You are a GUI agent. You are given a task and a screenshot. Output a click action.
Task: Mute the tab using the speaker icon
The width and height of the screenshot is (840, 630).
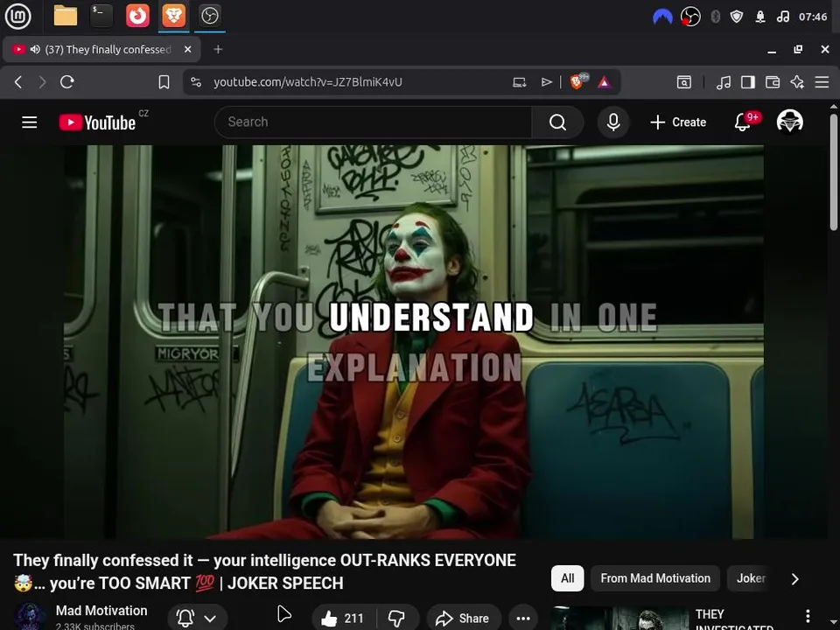click(x=35, y=49)
